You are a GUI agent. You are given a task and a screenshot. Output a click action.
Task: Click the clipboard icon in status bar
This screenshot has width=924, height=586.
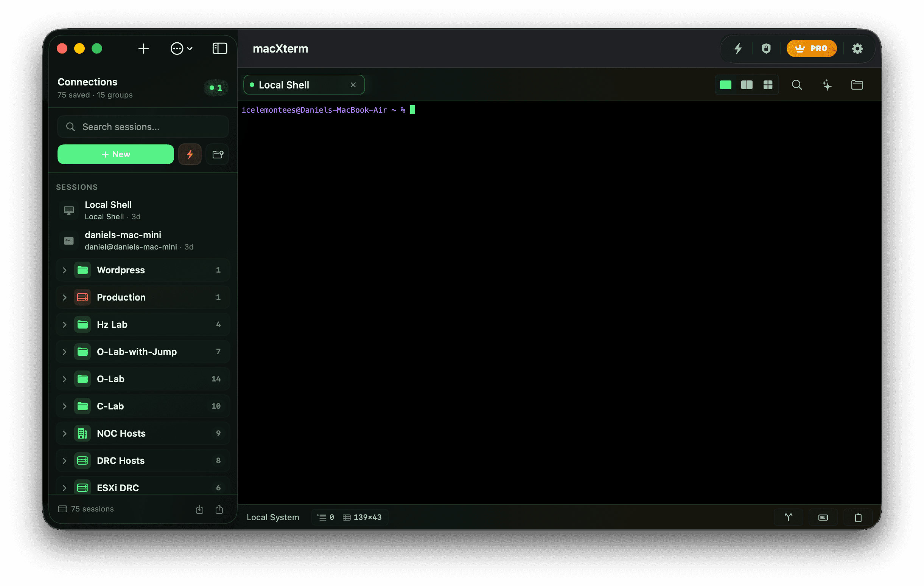click(859, 518)
